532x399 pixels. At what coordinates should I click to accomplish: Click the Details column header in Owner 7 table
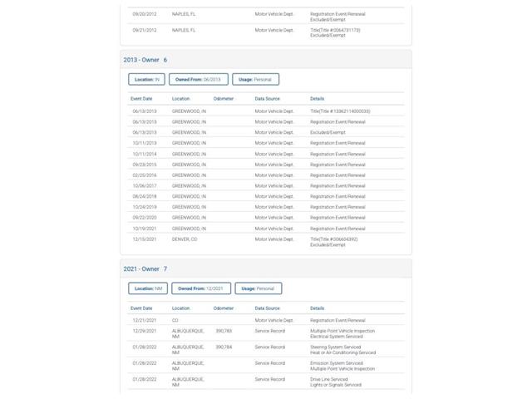tap(318, 308)
